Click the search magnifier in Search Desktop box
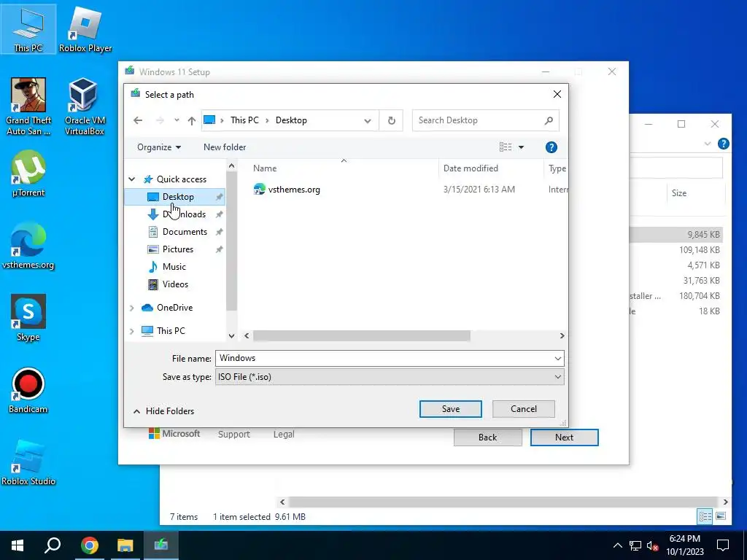This screenshot has height=560, width=747. click(549, 120)
